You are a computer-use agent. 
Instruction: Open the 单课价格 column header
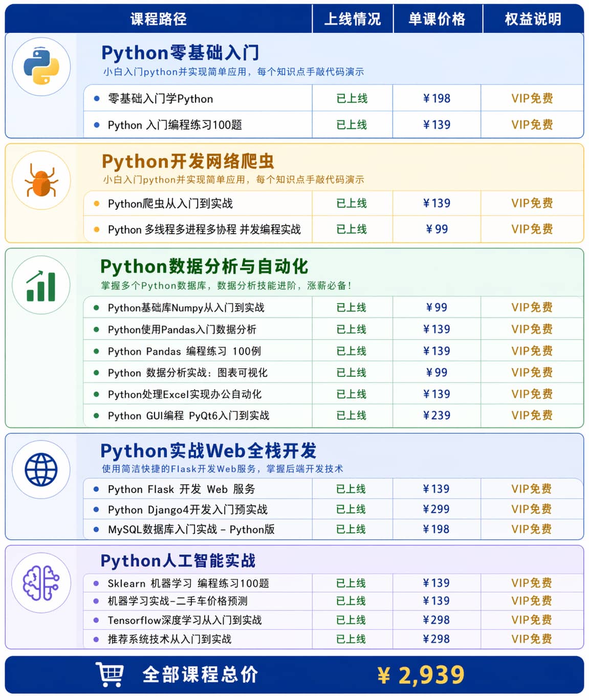438,18
